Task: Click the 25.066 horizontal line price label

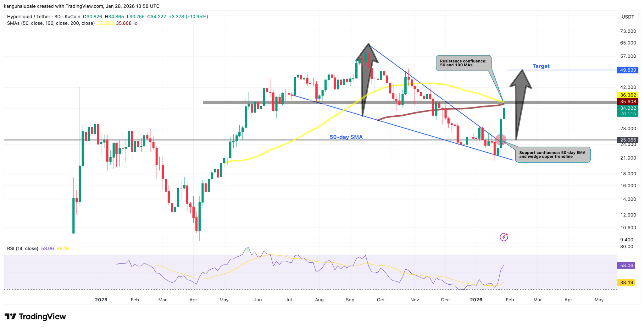Action: [628, 140]
